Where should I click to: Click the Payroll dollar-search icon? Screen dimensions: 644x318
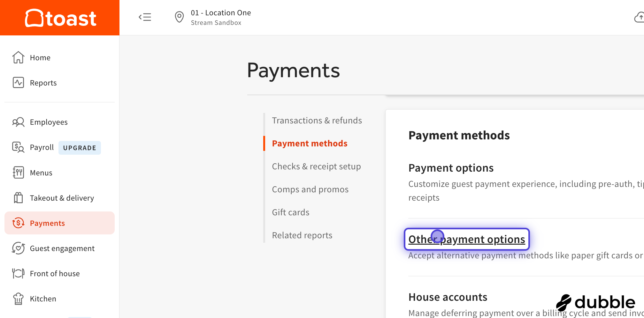[18, 147]
